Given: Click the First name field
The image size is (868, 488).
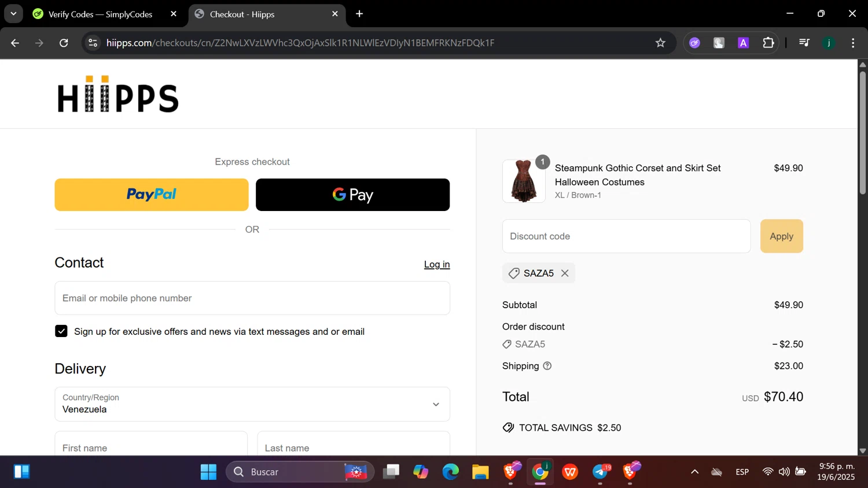Looking at the screenshot, I should click(x=151, y=443).
